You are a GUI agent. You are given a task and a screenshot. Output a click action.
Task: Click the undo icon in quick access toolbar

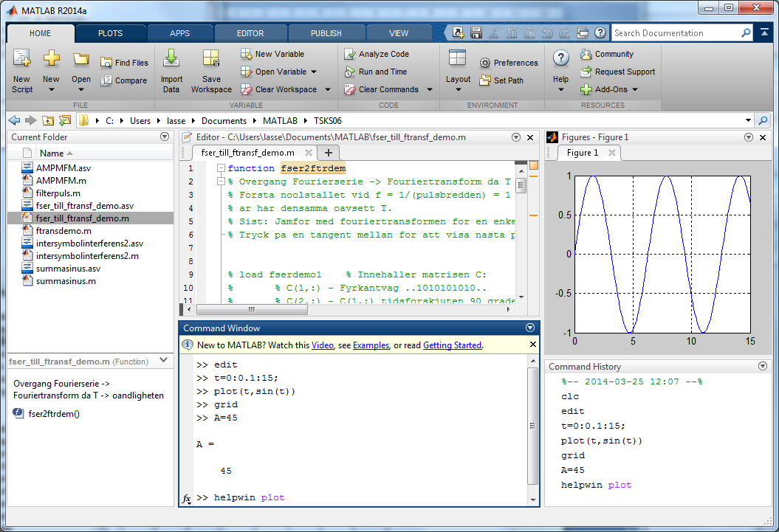click(x=547, y=33)
